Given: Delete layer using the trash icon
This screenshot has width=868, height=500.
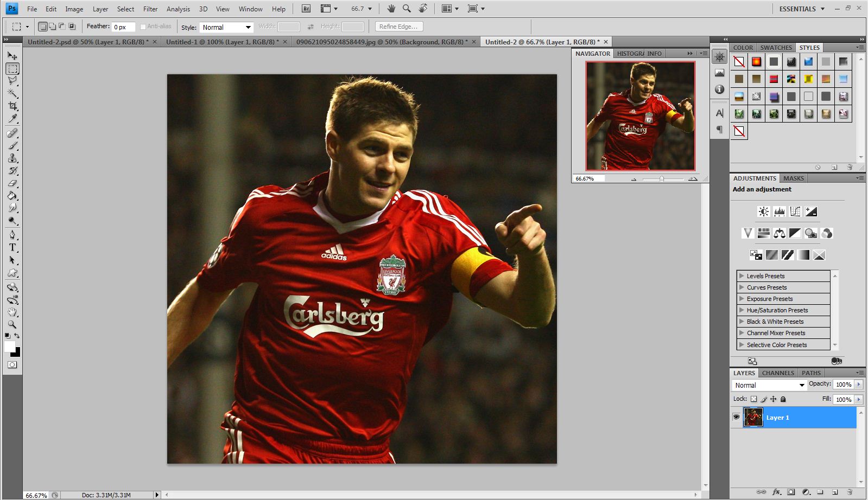Looking at the screenshot, I should pos(850,492).
